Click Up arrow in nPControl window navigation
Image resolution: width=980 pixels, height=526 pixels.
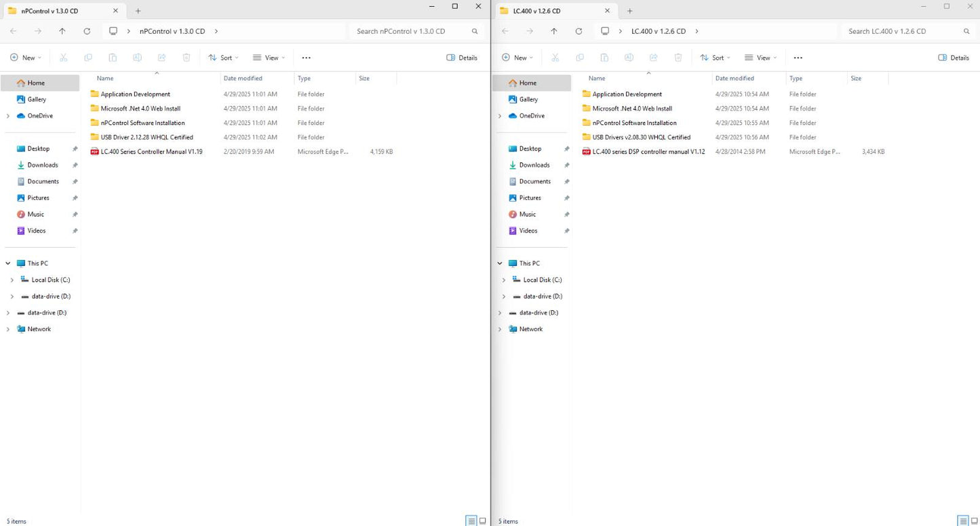tap(62, 31)
